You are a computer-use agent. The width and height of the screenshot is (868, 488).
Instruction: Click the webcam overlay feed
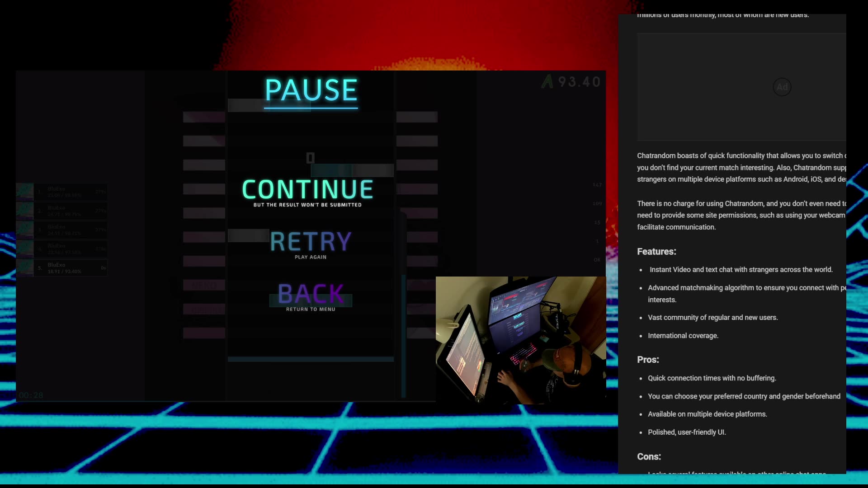pyautogui.click(x=520, y=340)
